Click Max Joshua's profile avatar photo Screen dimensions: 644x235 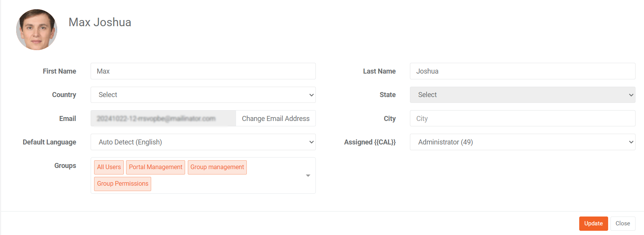pos(37,30)
